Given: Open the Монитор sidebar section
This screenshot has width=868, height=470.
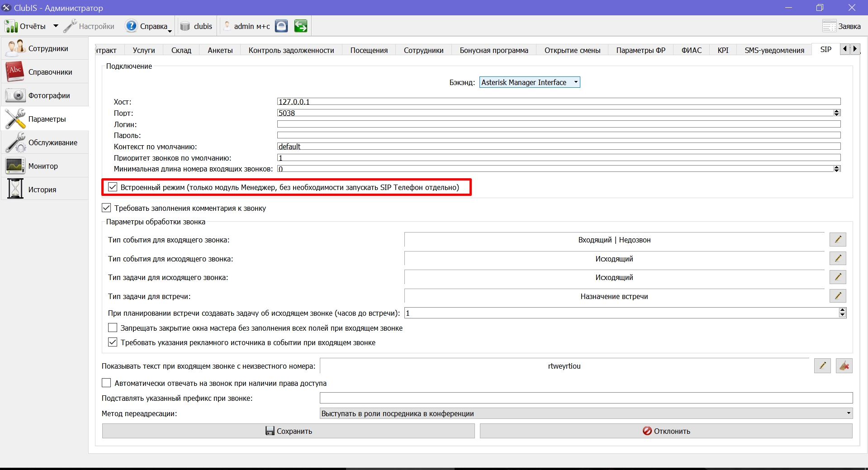Looking at the screenshot, I should tap(45, 166).
